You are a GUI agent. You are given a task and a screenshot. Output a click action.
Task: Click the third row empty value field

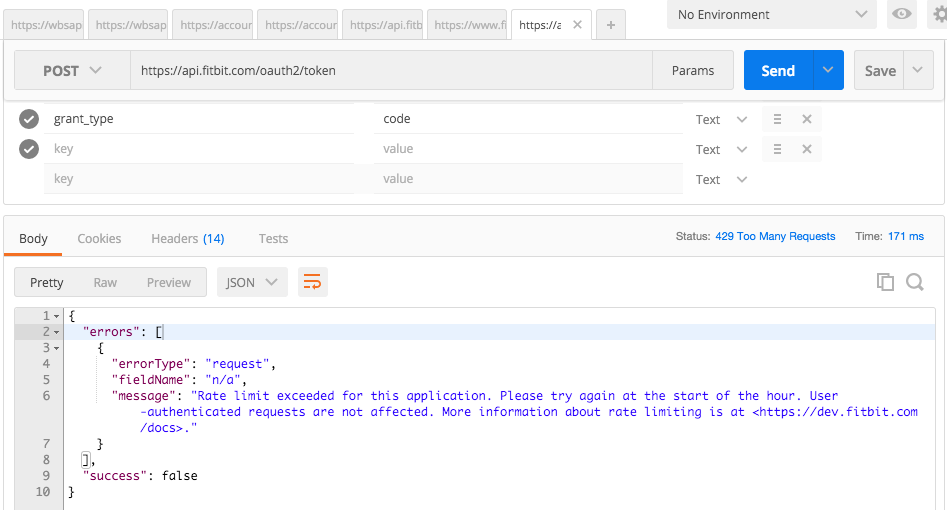(528, 179)
